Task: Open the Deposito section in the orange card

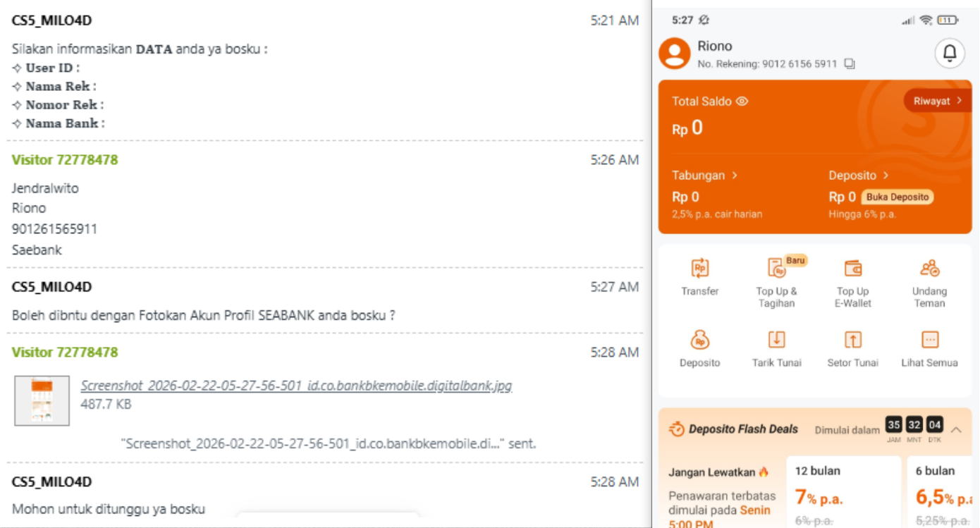Action: [x=859, y=176]
